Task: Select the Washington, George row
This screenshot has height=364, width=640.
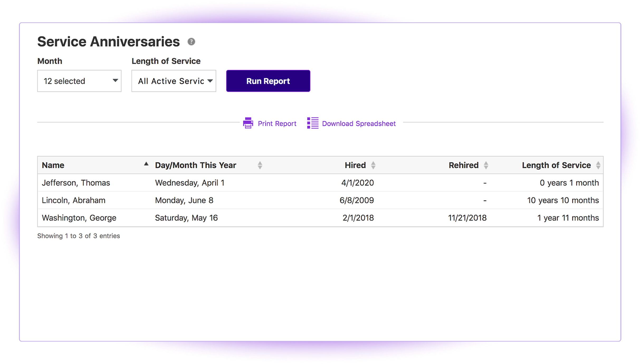Action: pos(320,218)
